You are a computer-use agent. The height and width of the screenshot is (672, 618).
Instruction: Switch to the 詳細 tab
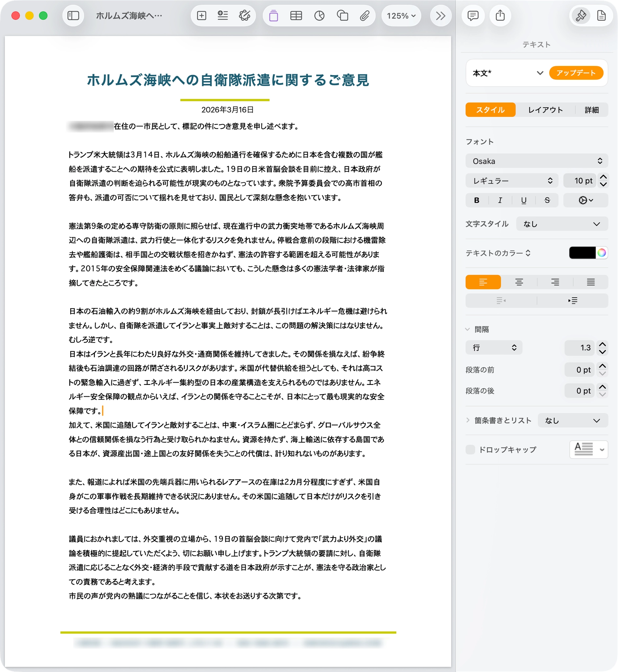[x=591, y=110]
